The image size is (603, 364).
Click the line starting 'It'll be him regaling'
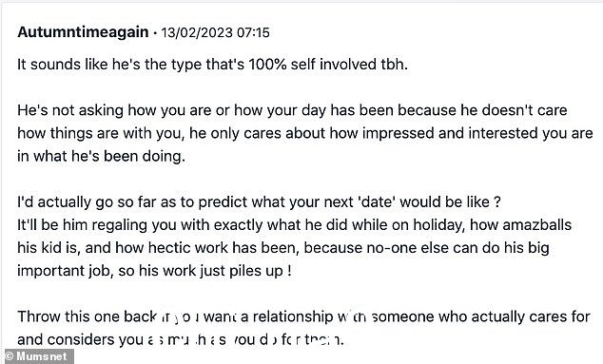click(295, 225)
